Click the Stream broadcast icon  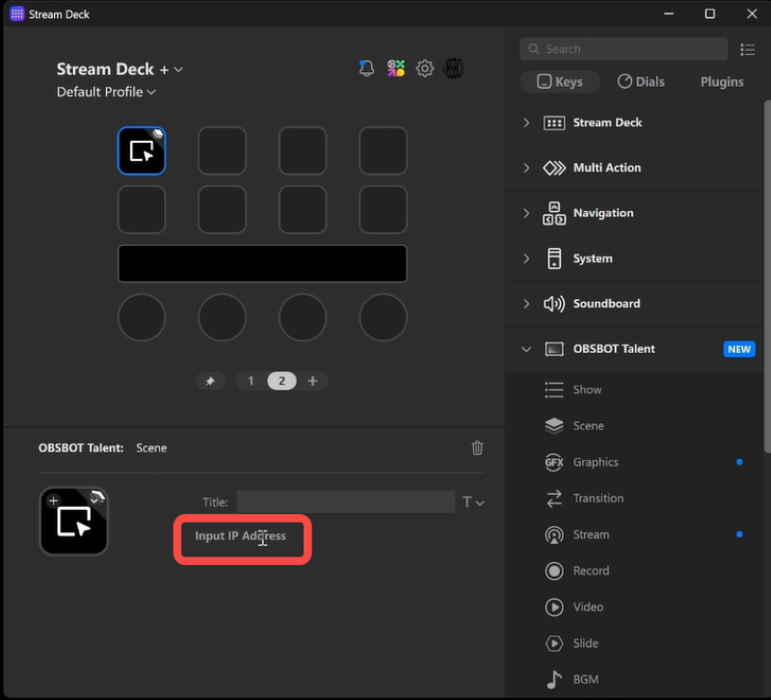554,535
